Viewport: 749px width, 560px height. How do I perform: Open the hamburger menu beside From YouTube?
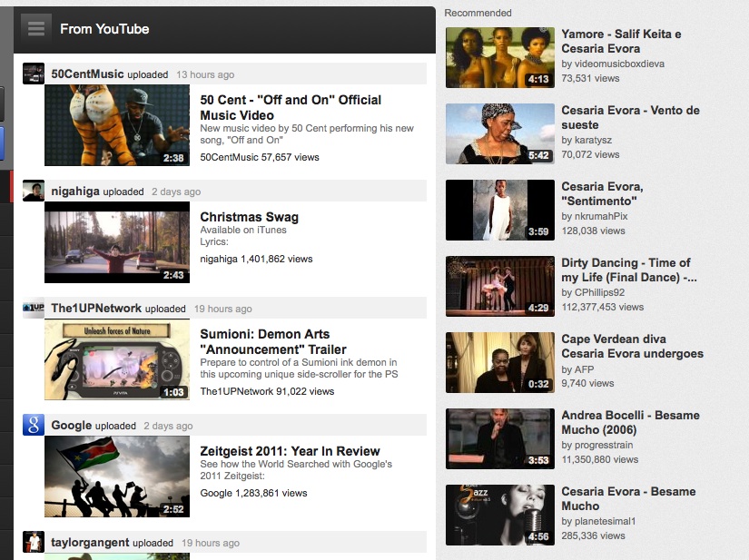tap(36, 28)
